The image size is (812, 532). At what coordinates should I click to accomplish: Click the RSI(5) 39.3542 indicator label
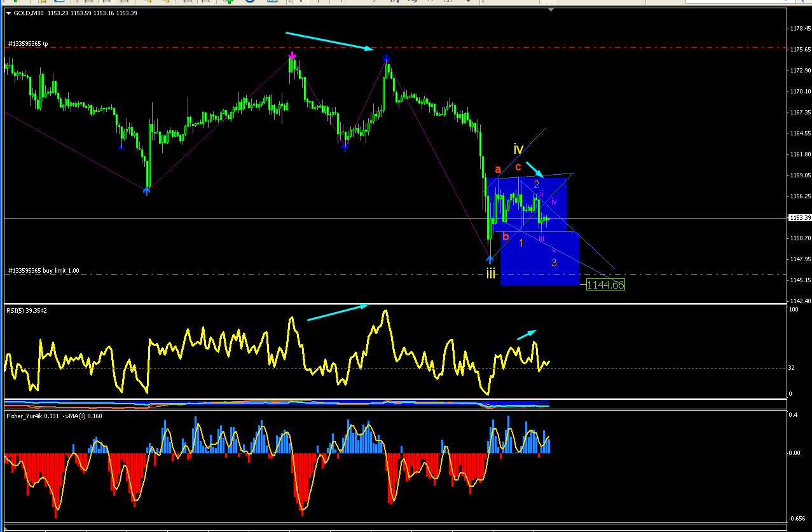click(27, 310)
